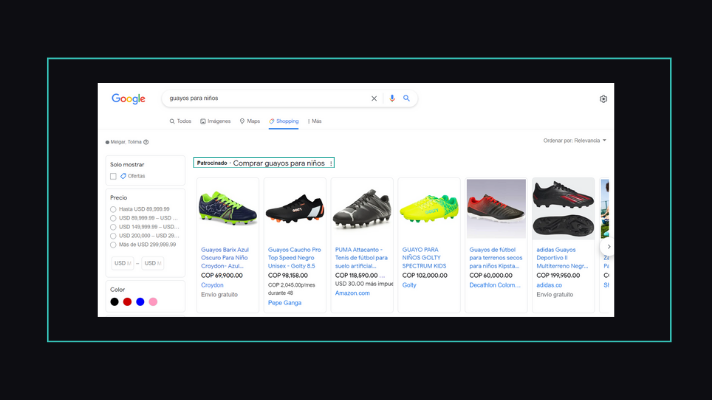712x400 pixels.
Task: Switch to the Maps tab
Action: point(250,121)
